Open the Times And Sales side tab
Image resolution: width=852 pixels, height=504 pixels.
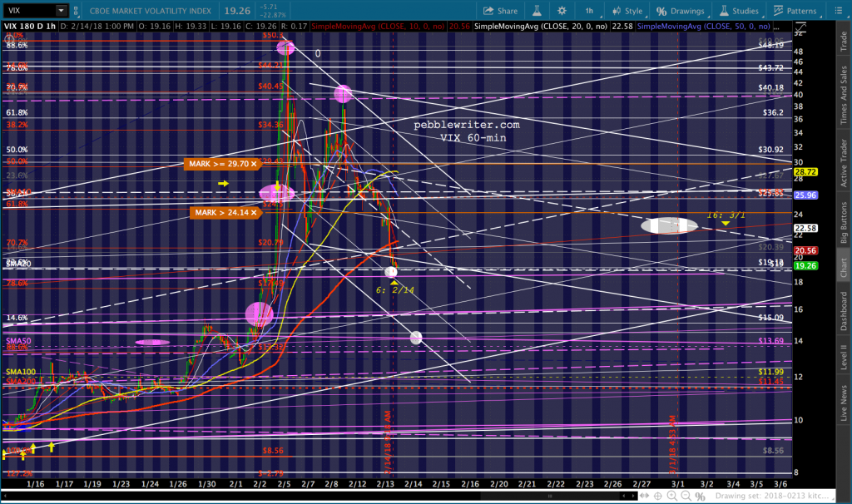tap(843, 97)
